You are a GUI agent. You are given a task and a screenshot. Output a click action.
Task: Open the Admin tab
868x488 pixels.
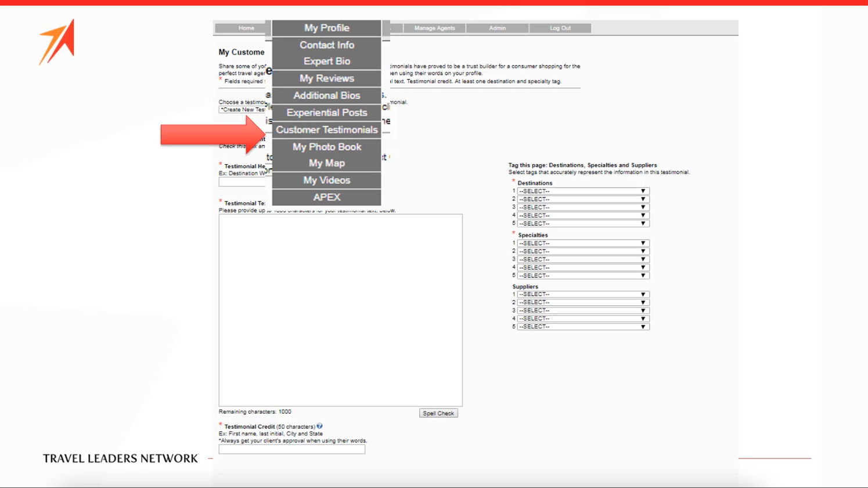pos(497,28)
